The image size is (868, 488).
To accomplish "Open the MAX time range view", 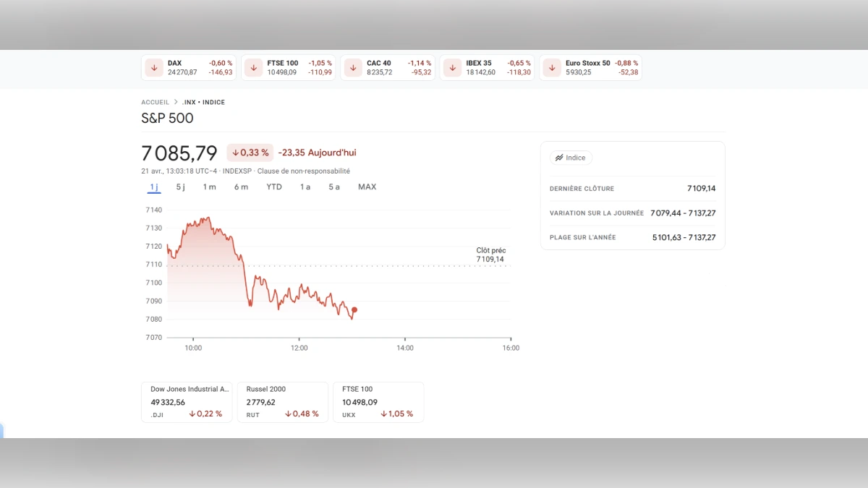I will tap(367, 187).
